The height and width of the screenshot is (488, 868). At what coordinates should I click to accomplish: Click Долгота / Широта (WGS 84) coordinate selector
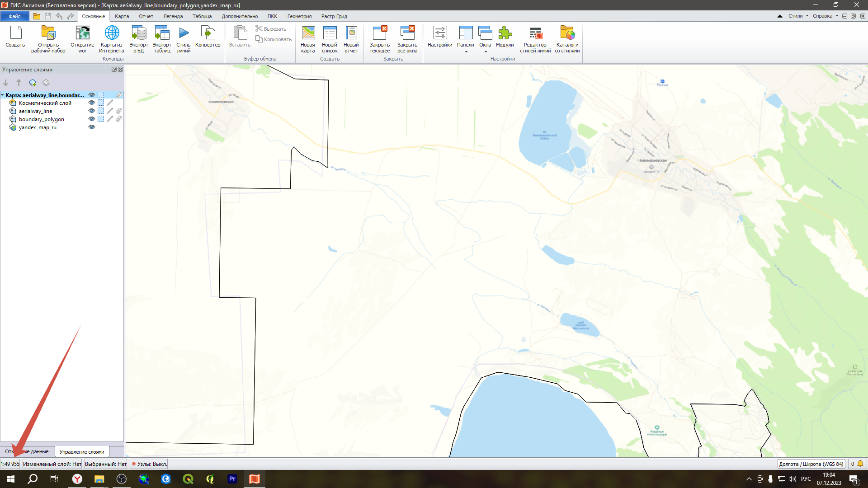coord(811,464)
